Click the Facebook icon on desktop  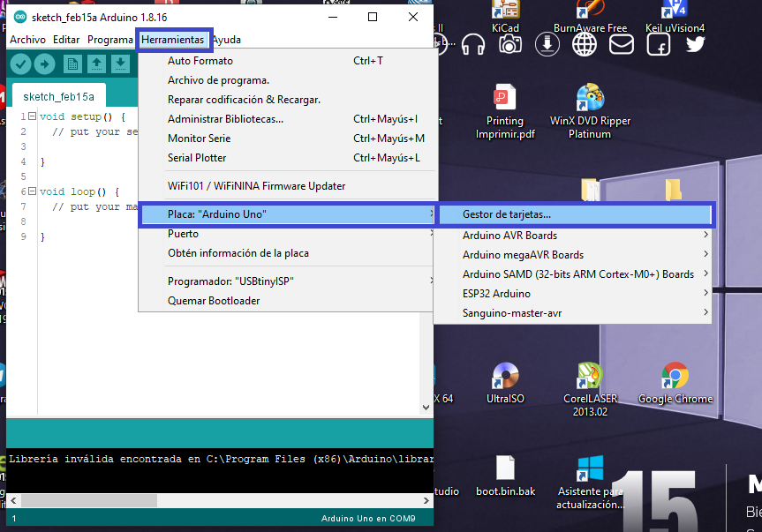coord(659,45)
